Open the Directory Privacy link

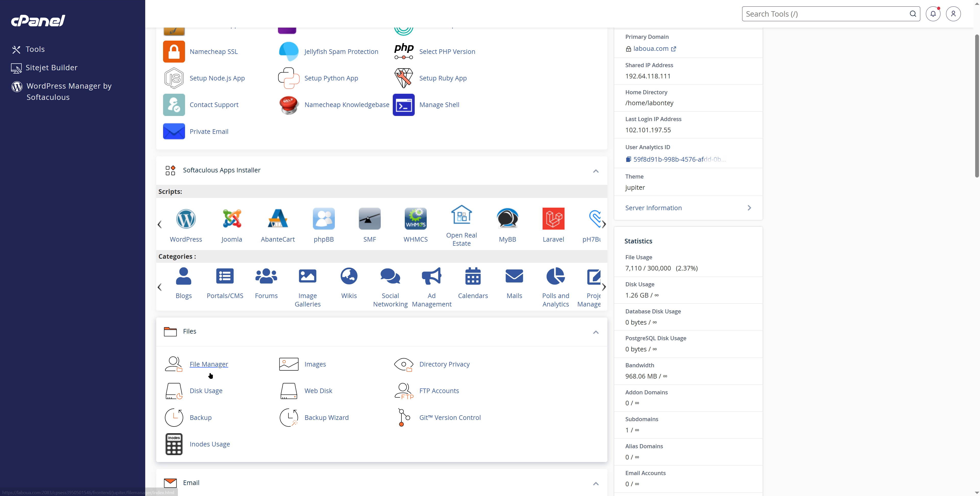point(444,364)
